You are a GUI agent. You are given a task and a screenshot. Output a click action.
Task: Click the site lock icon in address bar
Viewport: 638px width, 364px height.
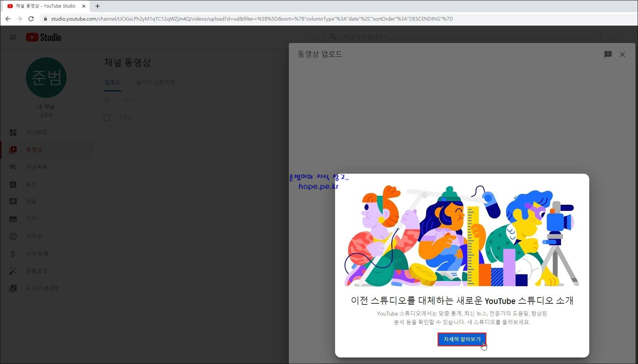tap(45, 19)
